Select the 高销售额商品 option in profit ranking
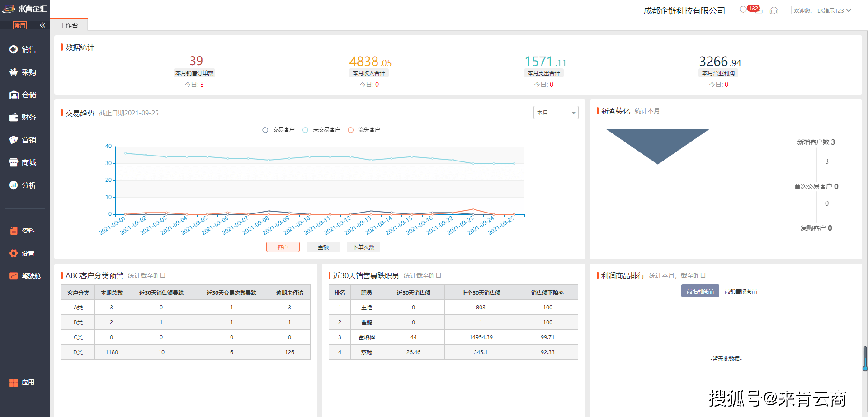This screenshot has height=417, width=868. tap(741, 291)
